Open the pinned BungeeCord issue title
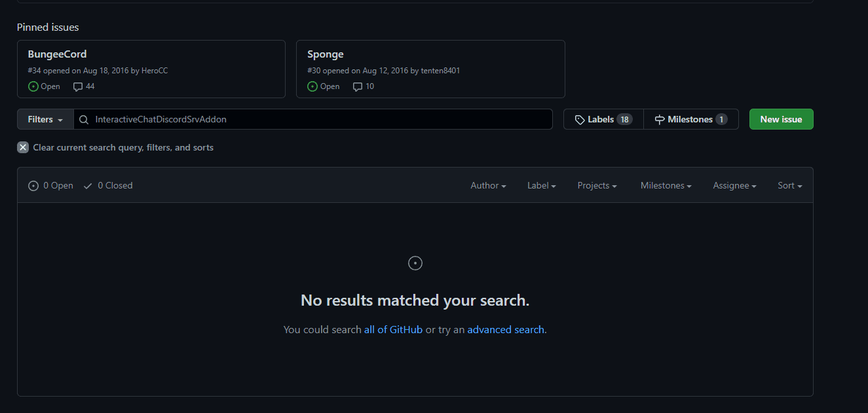 tap(57, 54)
